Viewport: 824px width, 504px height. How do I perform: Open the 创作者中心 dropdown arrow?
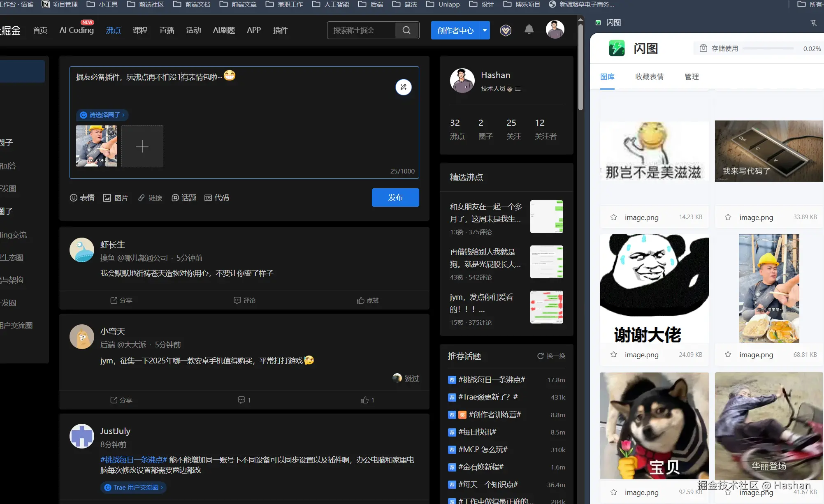(485, 30)
